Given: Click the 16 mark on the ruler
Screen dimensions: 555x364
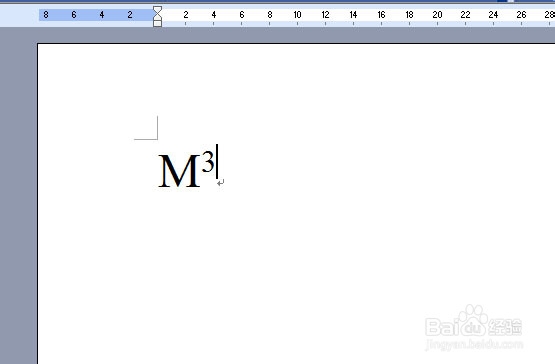Looking at the screenshot, I should point(381,15).
